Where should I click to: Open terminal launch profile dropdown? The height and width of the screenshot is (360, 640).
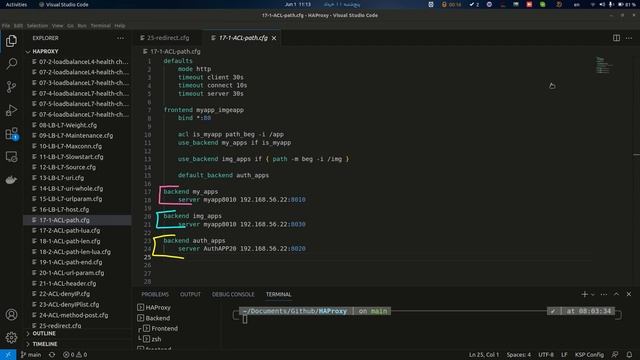[x=593, y=294]
